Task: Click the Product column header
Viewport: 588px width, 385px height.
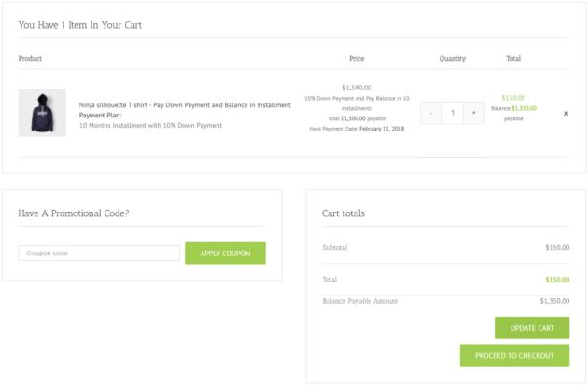Action: [x=30, y=58]
